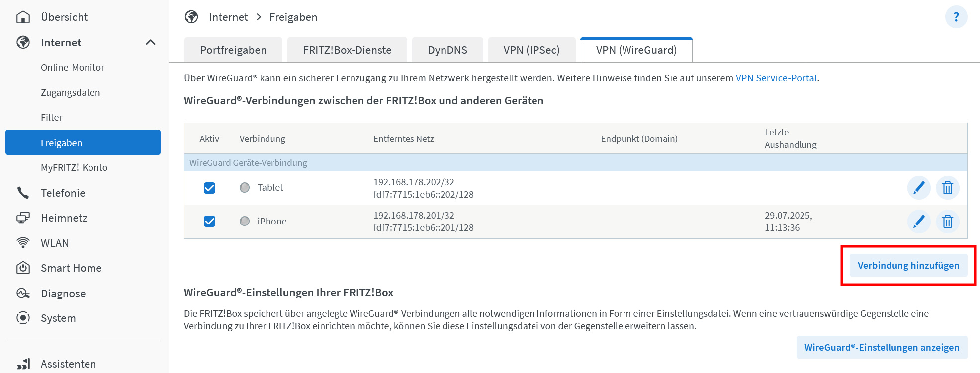Click the Übersicht home icon
The height and width of the screenshot is (373, 980).
(23, 17)
